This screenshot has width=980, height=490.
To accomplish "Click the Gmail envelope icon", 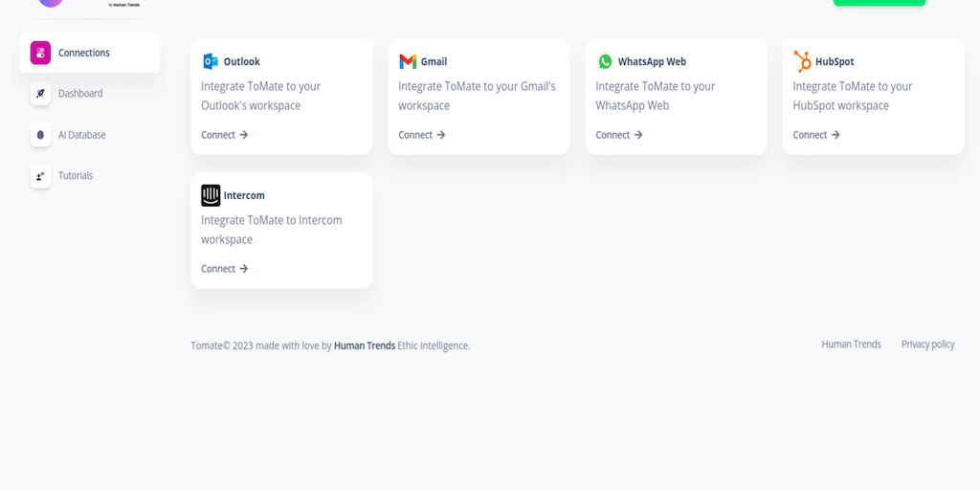I will pos(408,61).
